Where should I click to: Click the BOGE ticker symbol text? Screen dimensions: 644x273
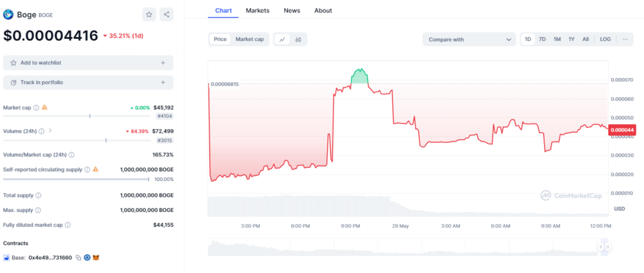pyautogui.click(x=45, y=15)
